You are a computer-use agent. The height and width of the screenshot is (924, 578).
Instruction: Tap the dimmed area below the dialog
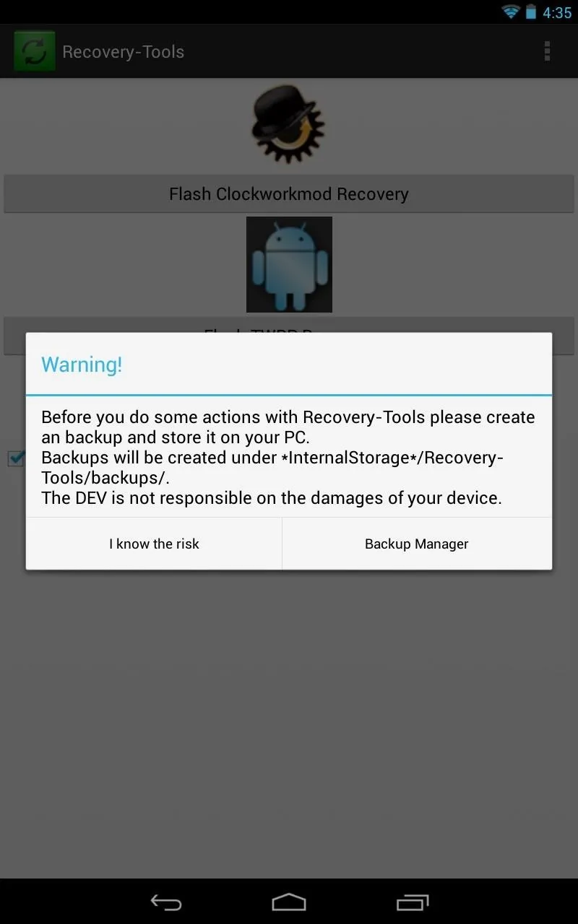pyautogui.click(x=289, y=722)
